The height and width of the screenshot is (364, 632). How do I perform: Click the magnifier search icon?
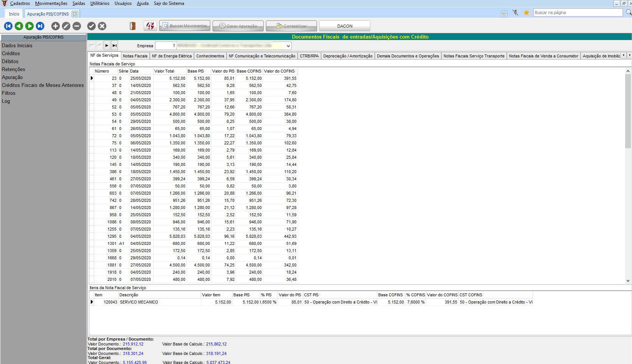(629, 12)
